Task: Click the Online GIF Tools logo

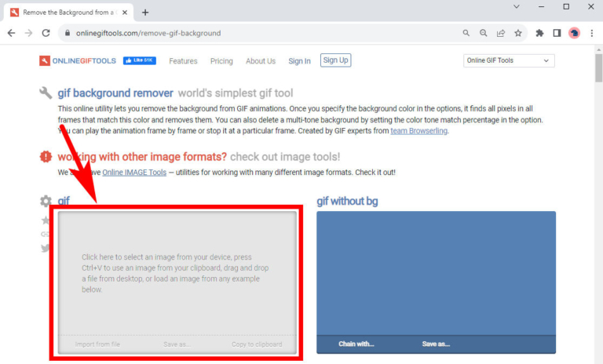Action: point(79,61)
